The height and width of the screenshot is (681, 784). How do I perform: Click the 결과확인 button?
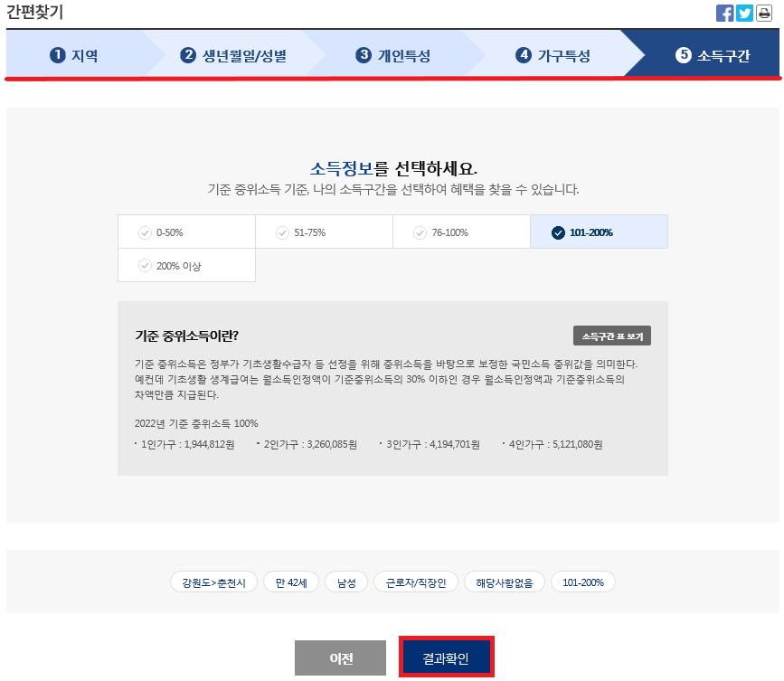[446, 658]
